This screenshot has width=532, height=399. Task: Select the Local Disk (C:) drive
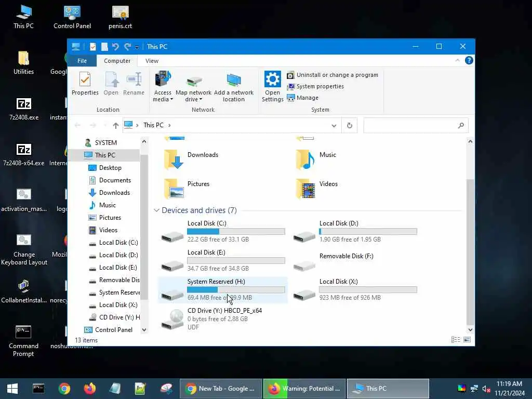click(222, 231)
